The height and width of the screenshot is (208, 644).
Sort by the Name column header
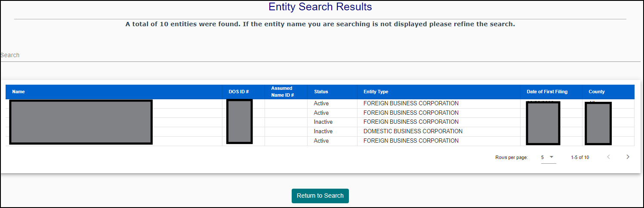coord(18,92)
